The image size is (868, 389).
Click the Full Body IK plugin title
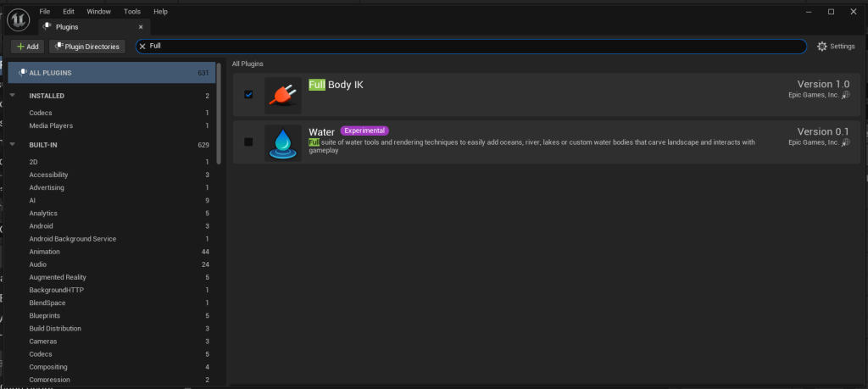[336, 85]
